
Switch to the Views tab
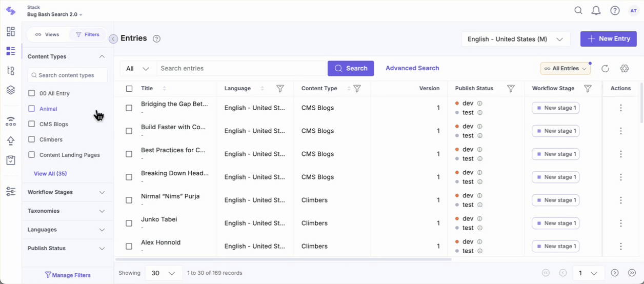pyautogui.click(x=47, y=34)
